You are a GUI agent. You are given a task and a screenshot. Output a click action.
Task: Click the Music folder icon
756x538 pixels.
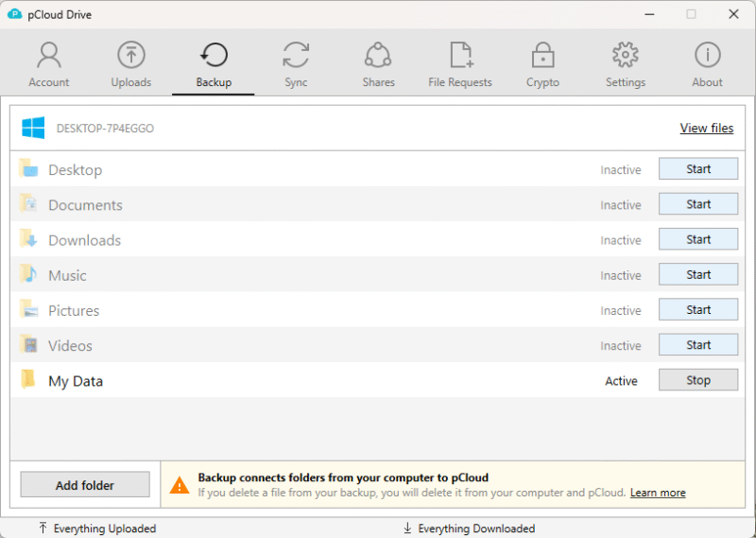[x=28, y=274]
